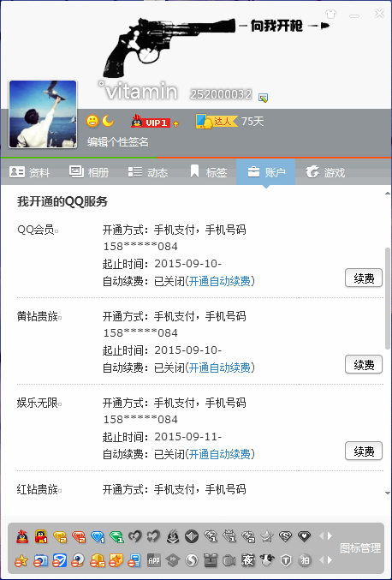Open the skin changer t-shirt icon
392x580 pixels.
point(330,15)
